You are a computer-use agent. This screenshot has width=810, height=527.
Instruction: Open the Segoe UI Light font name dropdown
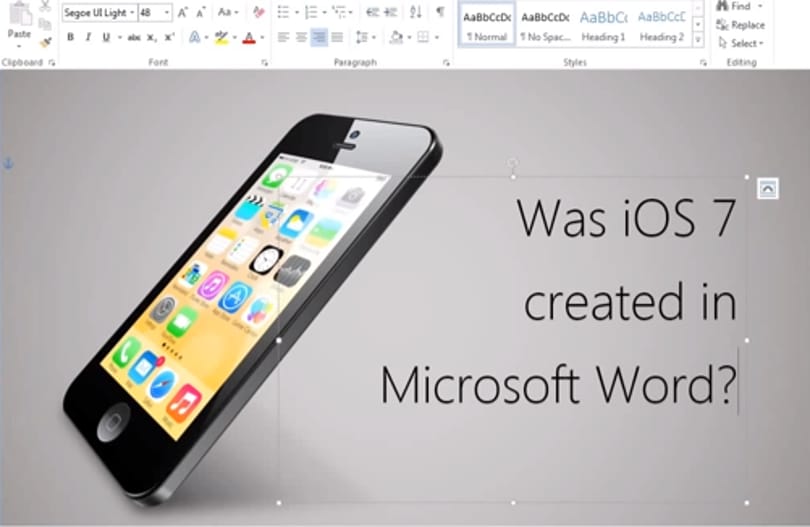coord(132,12)
